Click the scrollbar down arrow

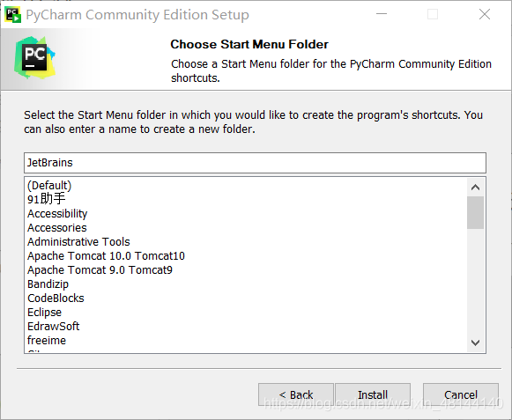coord(476,343)
